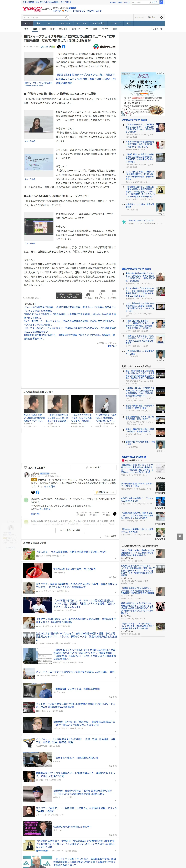Toggle the コメント非表示 checkbox
This screenshot has height=868, width=186.
[x=102, y=536]
